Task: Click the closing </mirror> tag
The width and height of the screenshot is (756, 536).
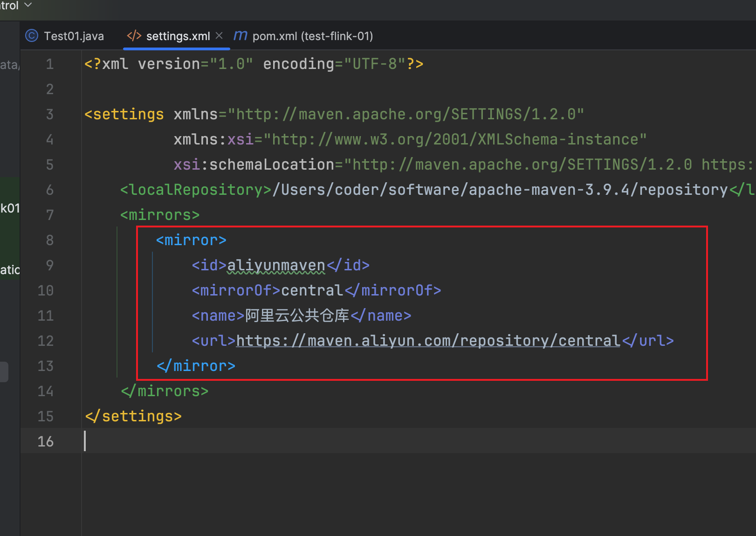Action: 196,366
